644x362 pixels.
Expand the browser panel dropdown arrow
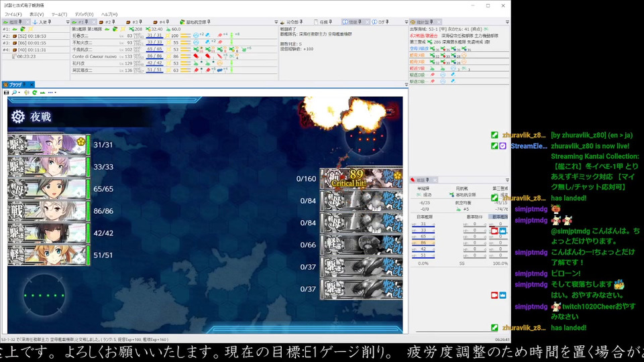pyautogui.click(x=407, y=84)
